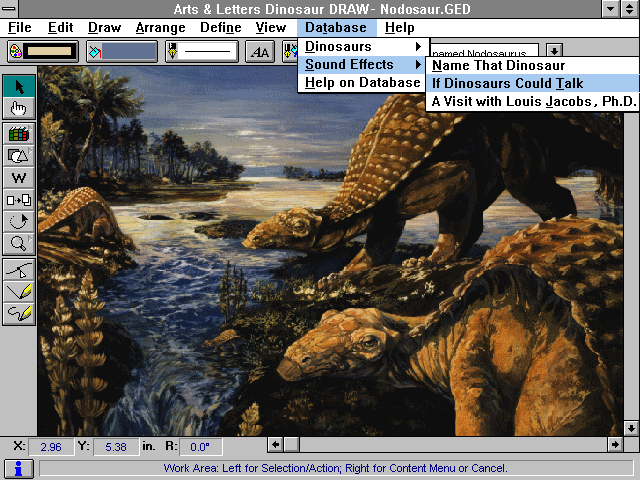Click the horizontal scrollbar right arrow
This screenshot has width=640, height=480.
coord(615,444)
